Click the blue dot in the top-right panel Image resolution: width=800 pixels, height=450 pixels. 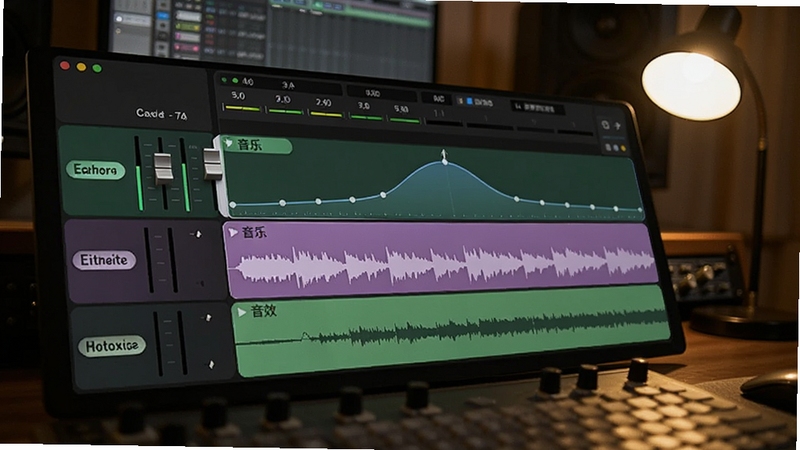click(616, 148)
